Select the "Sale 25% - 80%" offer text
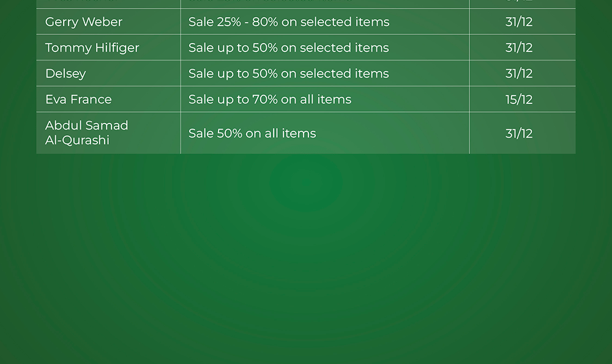 click(289, 22)
